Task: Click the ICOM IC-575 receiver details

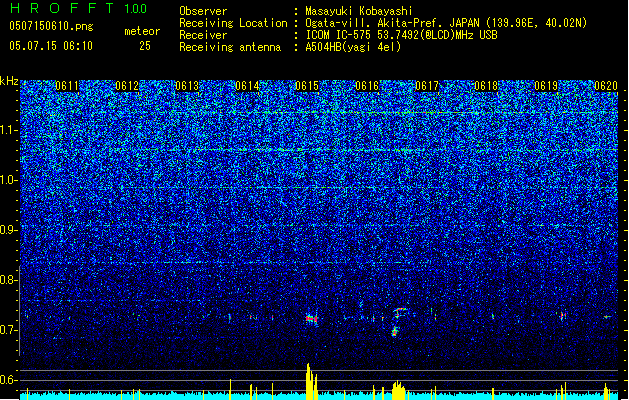Action: pos(401,35)
